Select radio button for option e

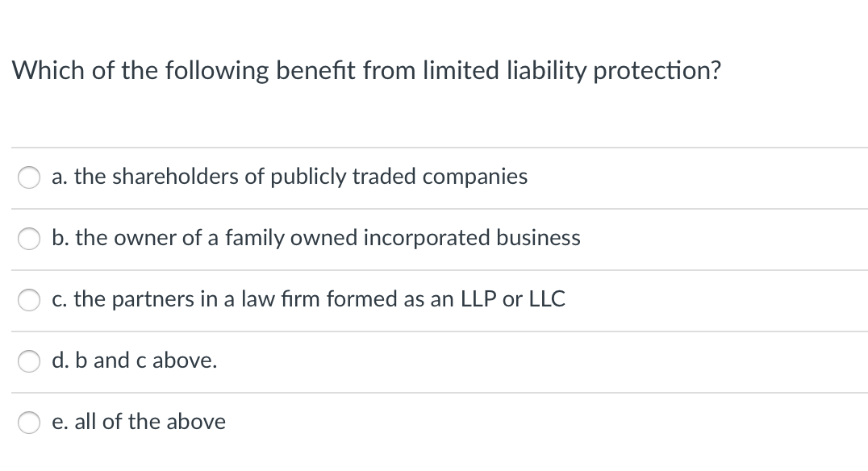(29, 422)
